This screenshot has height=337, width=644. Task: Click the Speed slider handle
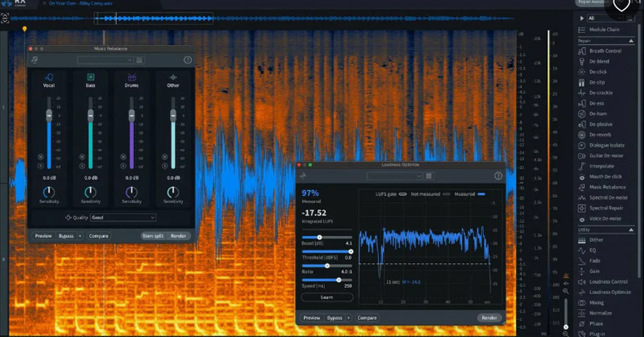339,280
